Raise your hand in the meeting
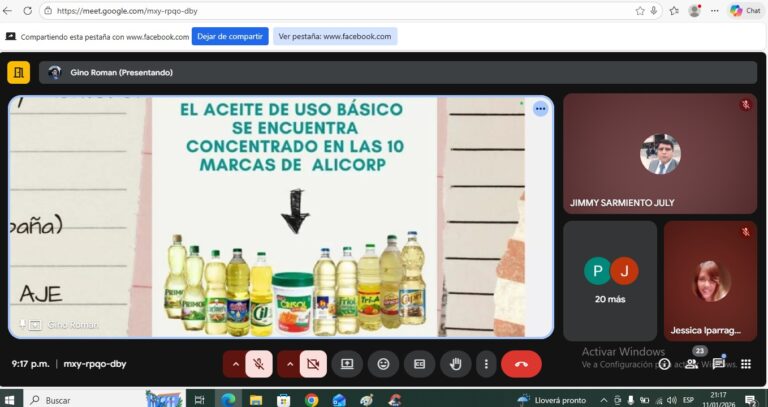The height and width of the screenshot is (407, 768). (x=456, y=364)
